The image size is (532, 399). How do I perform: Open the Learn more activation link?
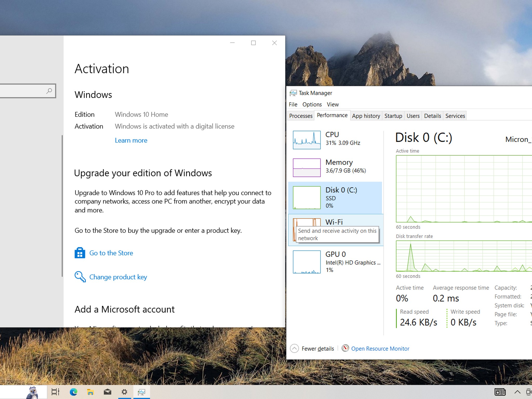tap(131, 140)
